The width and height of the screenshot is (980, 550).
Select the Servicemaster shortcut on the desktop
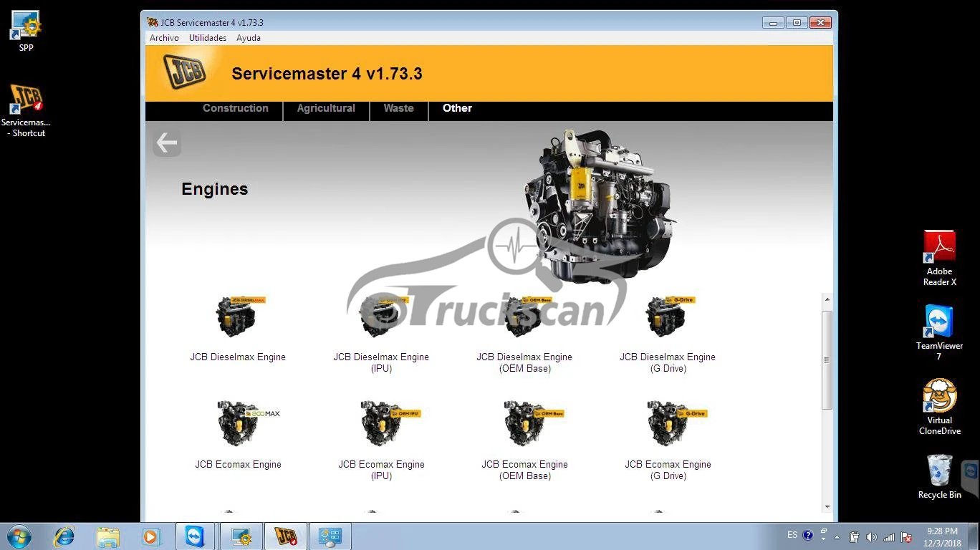tap(26, 111)
